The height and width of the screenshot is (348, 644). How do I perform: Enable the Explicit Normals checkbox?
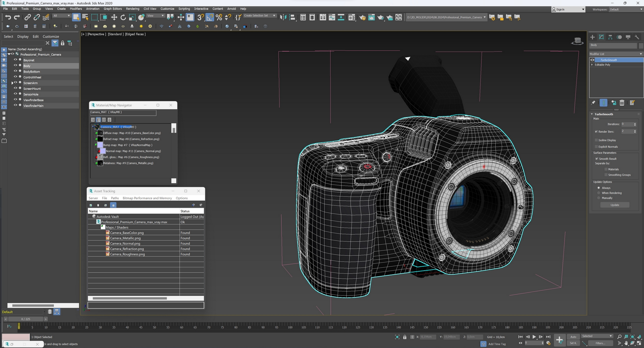click(x=596, y=147)
